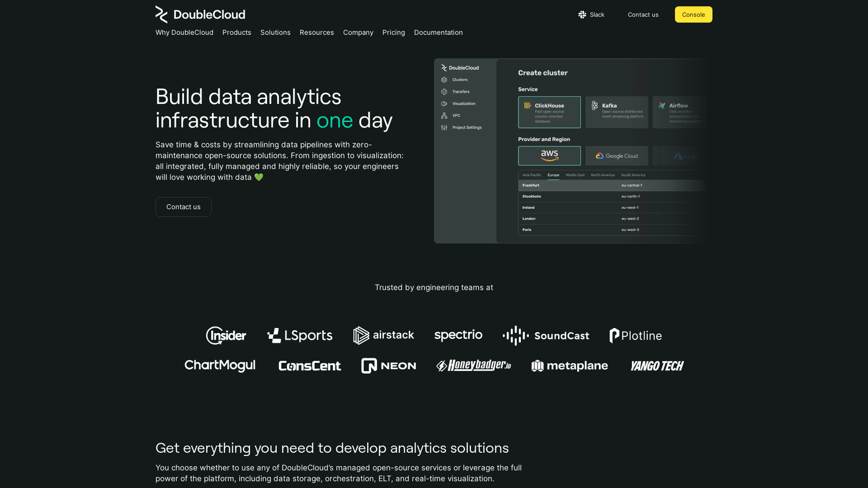Click the Clusters icon in mockup sidebar
868x488 pixels.
[444, 80]
